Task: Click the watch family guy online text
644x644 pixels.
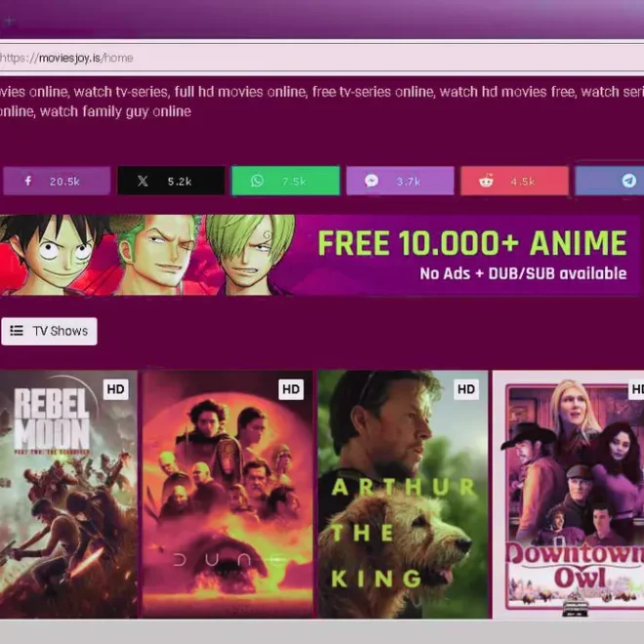Action: pyautogui.click(x=115, y=111)
